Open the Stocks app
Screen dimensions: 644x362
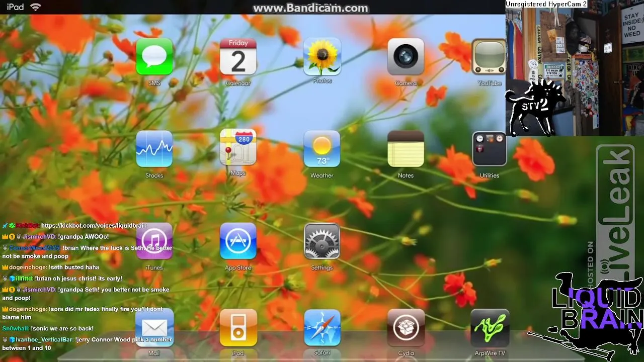(x=154, y=149)
